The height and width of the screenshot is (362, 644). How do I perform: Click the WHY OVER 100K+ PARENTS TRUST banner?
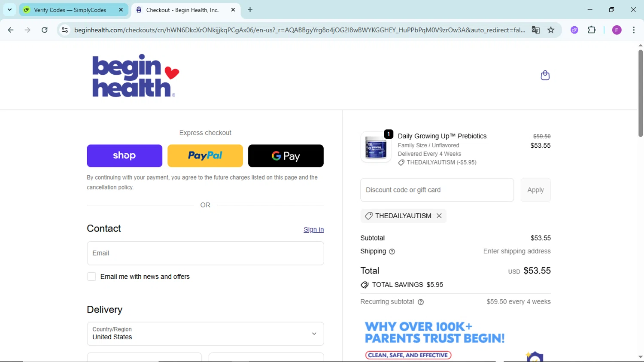click(435, 333)
